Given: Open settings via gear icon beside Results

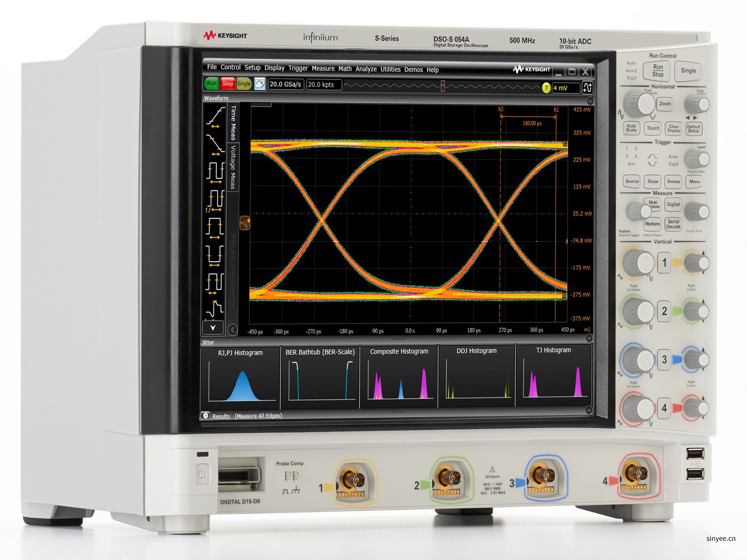Looking at the screenshot, I should coord(206,416).
